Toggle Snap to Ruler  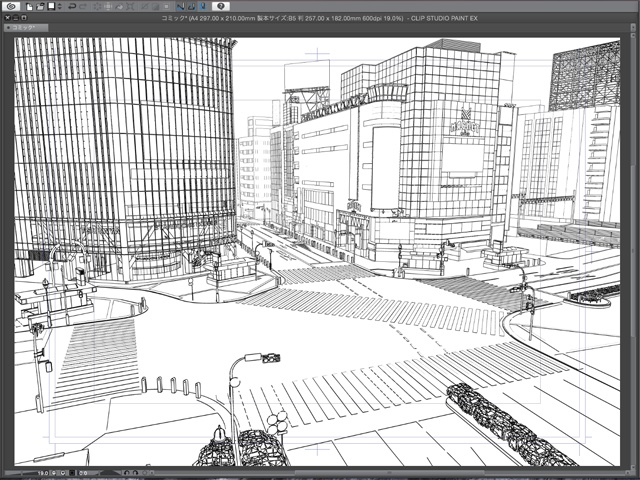click(x=181, y=6)
